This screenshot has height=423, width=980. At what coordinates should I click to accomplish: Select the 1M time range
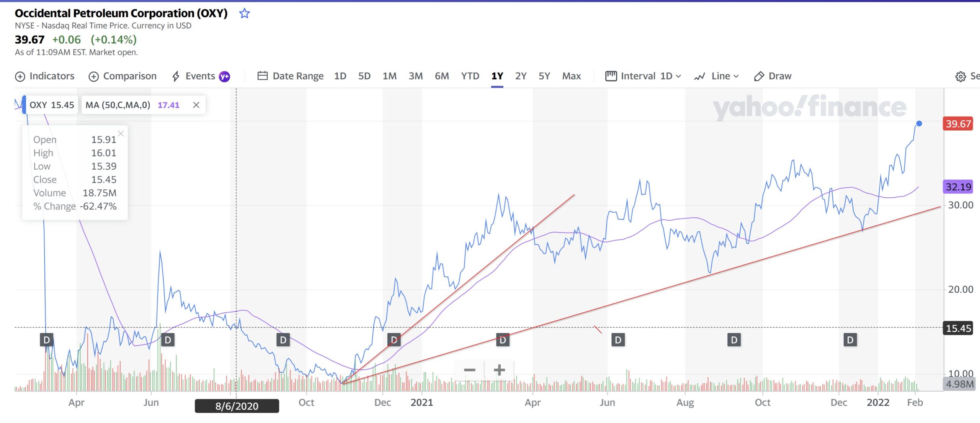(389, 76)
